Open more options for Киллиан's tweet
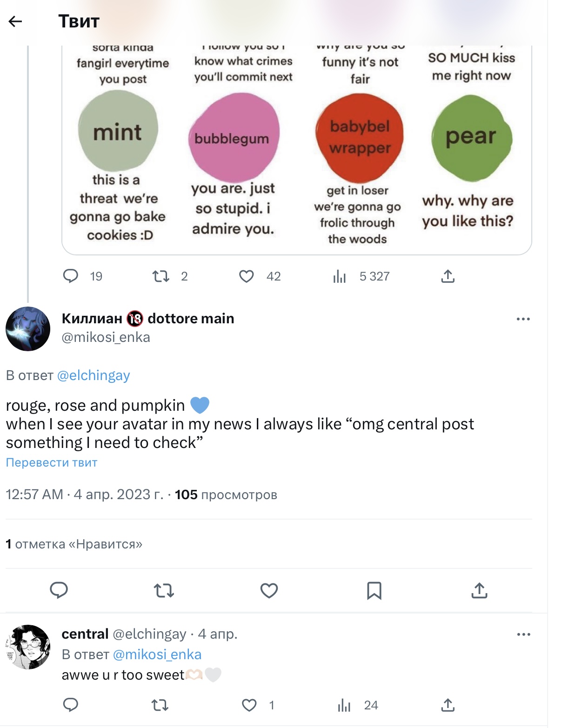This screenshot has height=728, width=576. pyautogui.click(x=523, y=319)
